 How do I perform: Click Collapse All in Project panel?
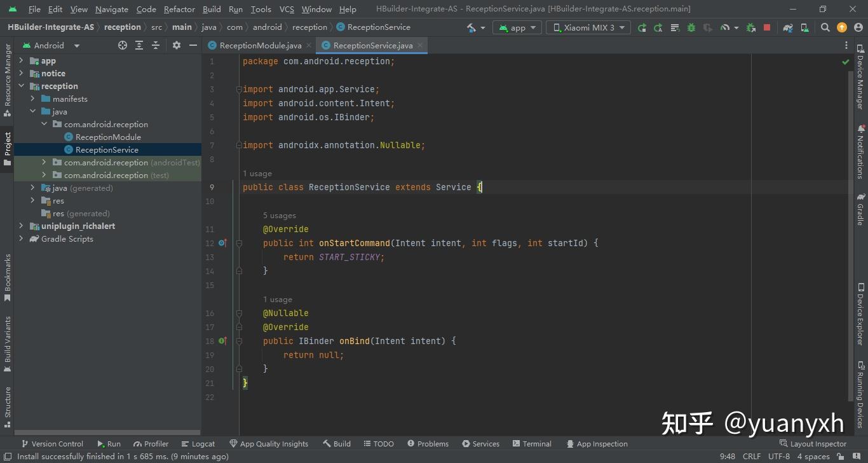coord(156,45)
